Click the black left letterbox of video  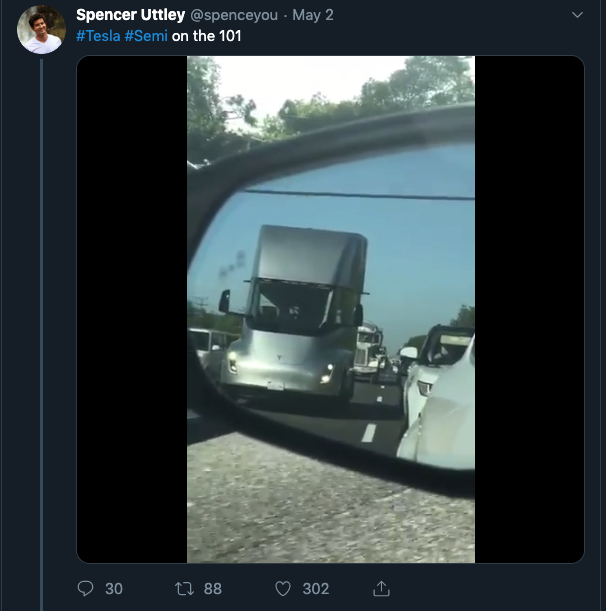pos(132,309)
